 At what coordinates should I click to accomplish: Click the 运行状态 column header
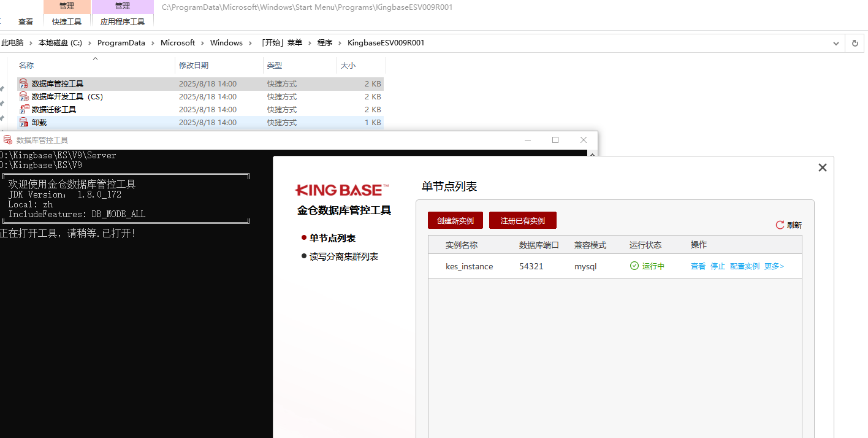[x=645, y=245]
